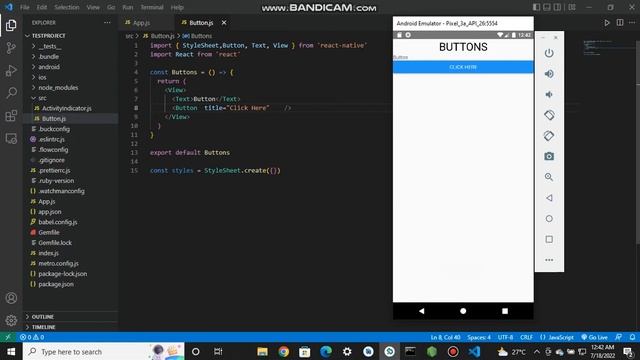The image size is (640, 360).
Task: Open the Selection menu
Action: (67, 7)
